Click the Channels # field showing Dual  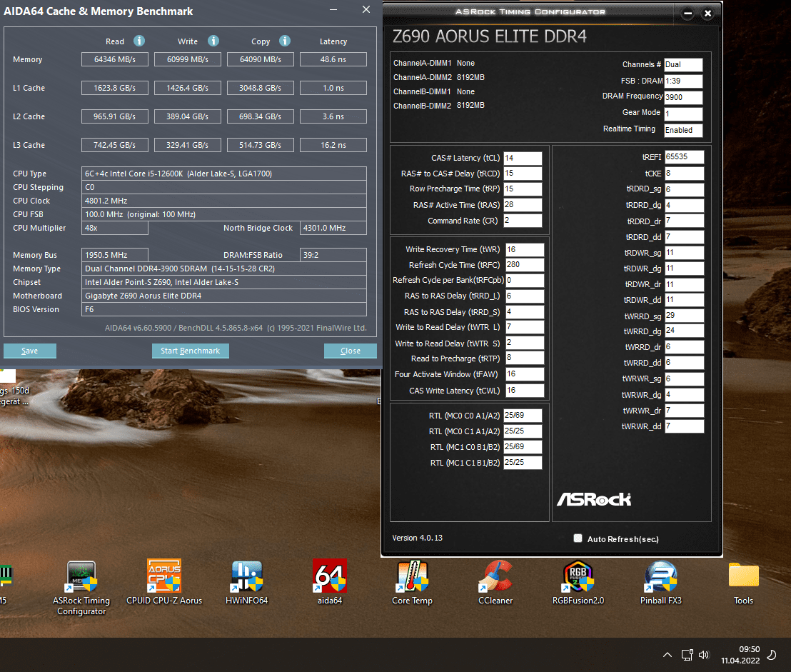(683, 64)
